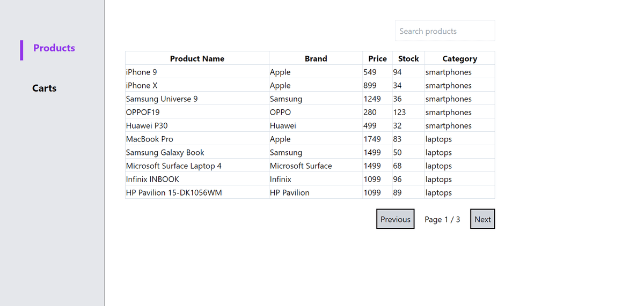644x306 pixels.
Task: Select the Microsoft Surface Laptop 4 name
Action: click(173, 166)
